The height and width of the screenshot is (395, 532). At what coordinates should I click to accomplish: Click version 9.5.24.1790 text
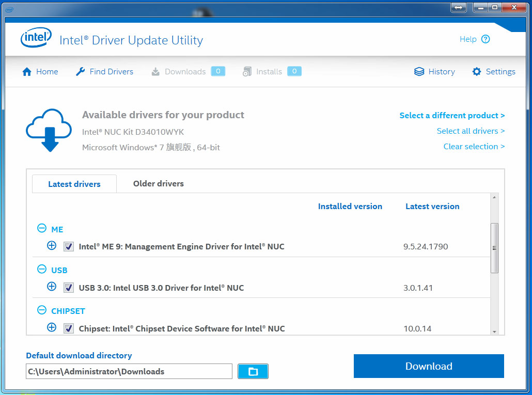point(426,246)
